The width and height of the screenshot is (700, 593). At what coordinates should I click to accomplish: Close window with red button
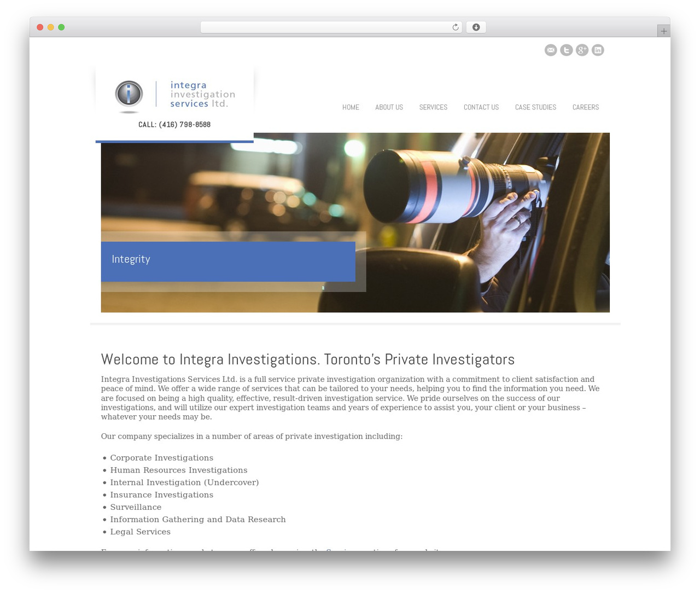[x=40, y=27]
